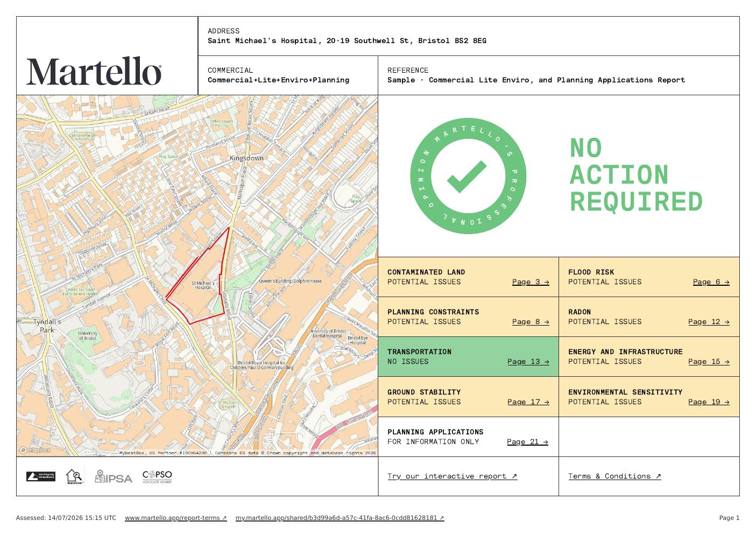The image size is (756, 535).
Task: Open Contaminated Land Page 3 link
Action: pyautogui.click(x=531, y=281)
